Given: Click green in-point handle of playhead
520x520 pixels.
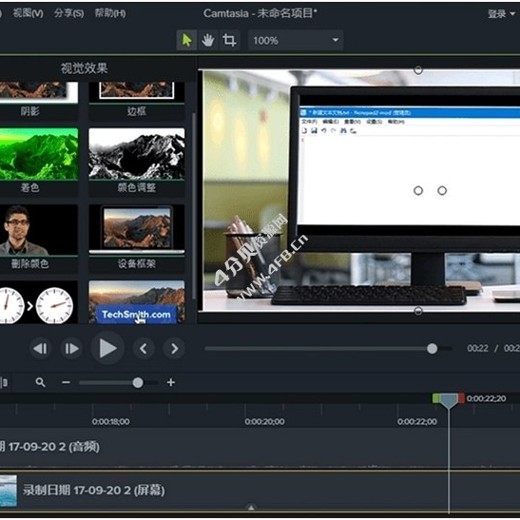Looking at the screenshot, I should pos(436,398).
